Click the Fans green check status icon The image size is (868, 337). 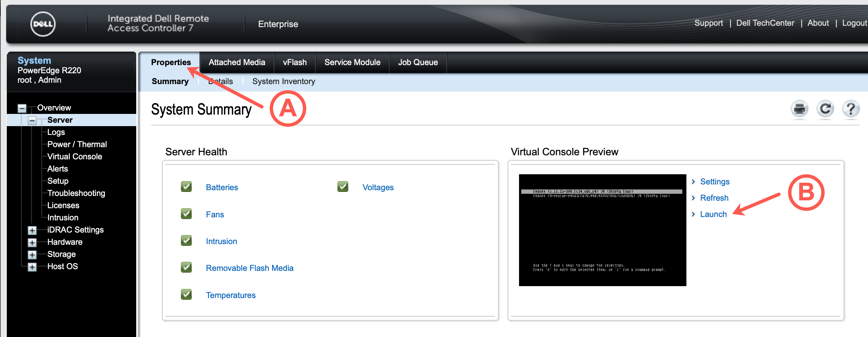click(186, 214)
